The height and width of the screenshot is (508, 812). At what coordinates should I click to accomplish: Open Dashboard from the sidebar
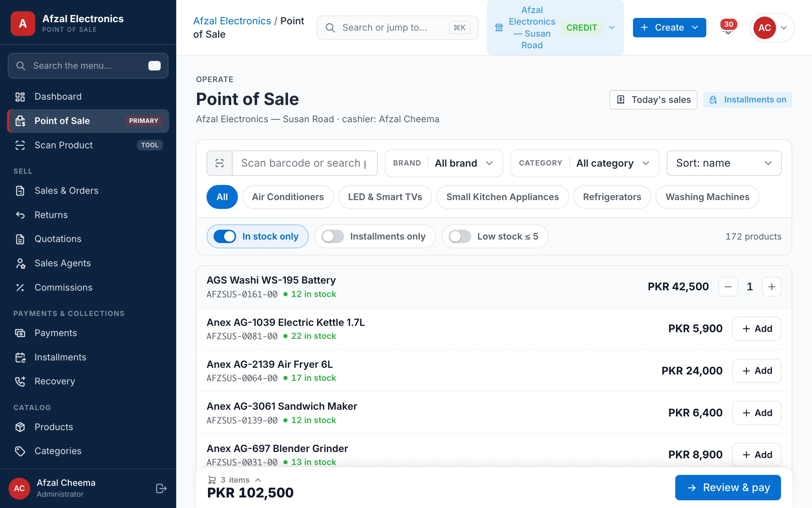click(x=88, y=97)
